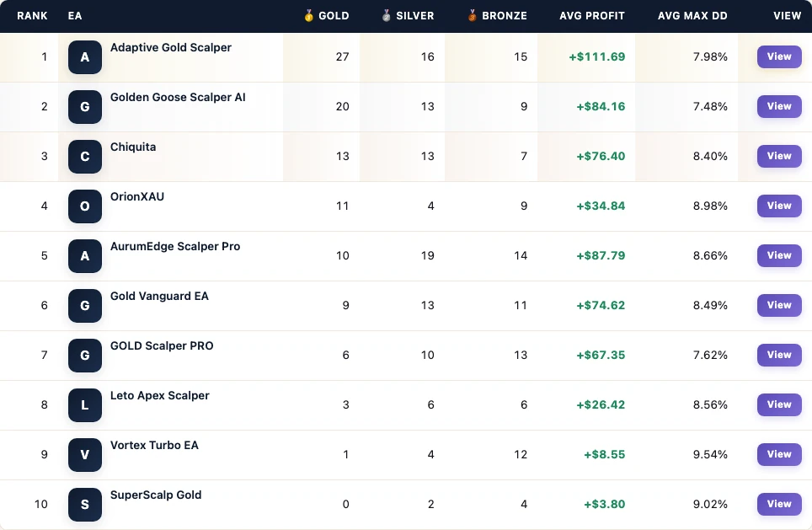Viewport: 812px width, 530px height.
Task: Click the Golden Goose Scalper AI avatar icon
Action: coord(85,107)
